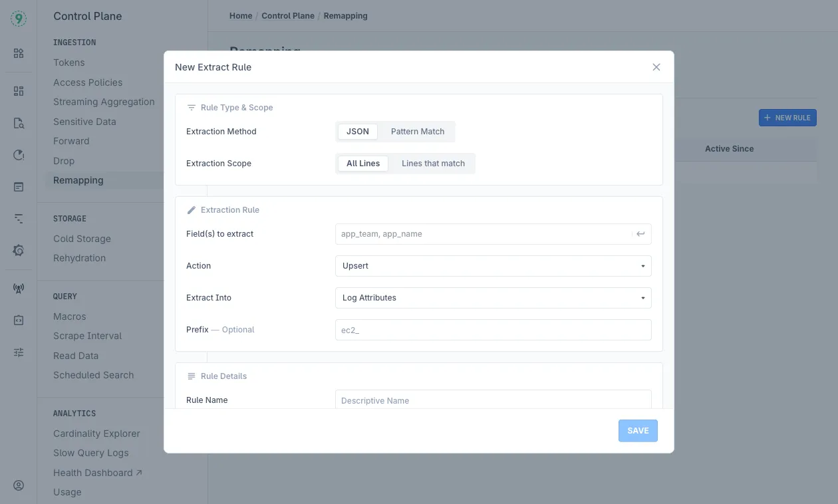Go to Cardinality Explorer menu item

[x=96, y=434]
